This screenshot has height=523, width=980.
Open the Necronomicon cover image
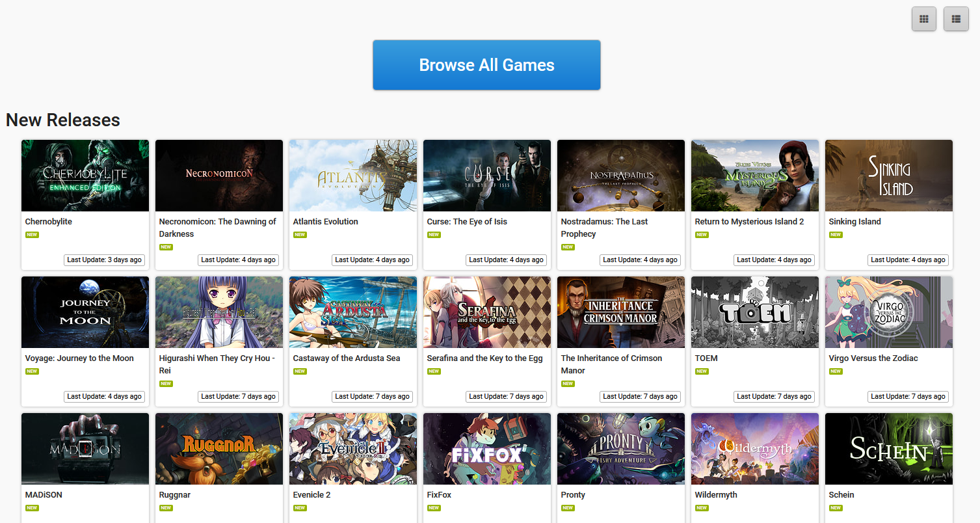[219, 176]
